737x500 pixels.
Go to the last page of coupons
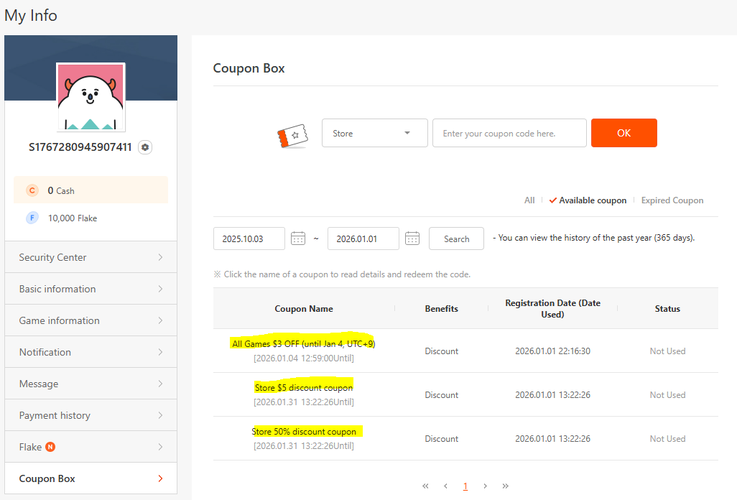tap(505, 486)
